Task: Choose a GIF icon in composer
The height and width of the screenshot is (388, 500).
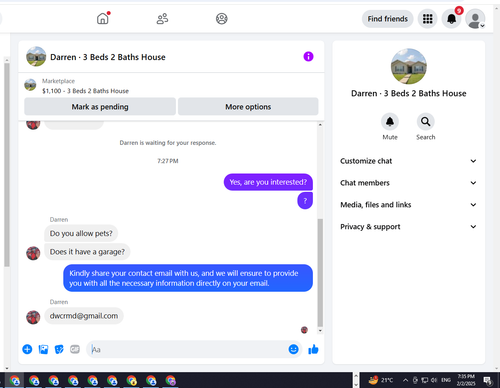Action: [75, 349]
